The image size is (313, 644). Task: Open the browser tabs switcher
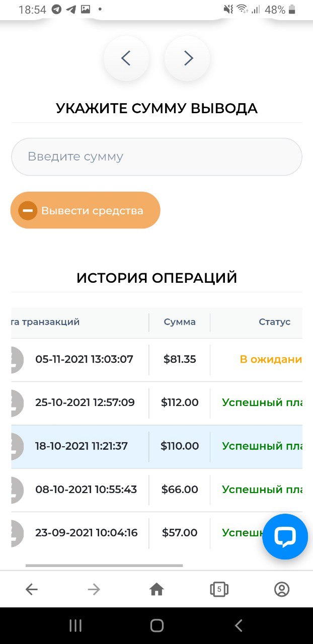tap(219, 589)
